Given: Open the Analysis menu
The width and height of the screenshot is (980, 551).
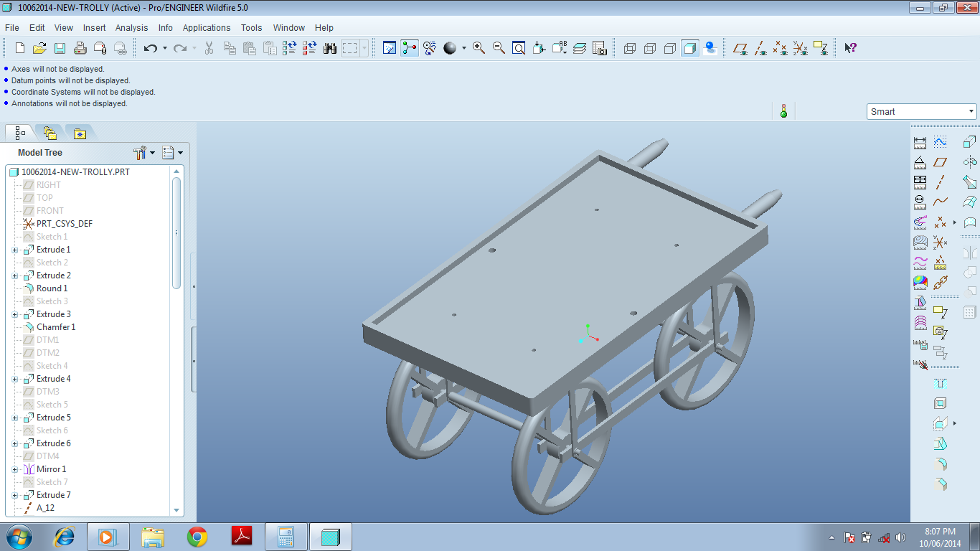Looking at the screenshot, I should pos(132,28).
